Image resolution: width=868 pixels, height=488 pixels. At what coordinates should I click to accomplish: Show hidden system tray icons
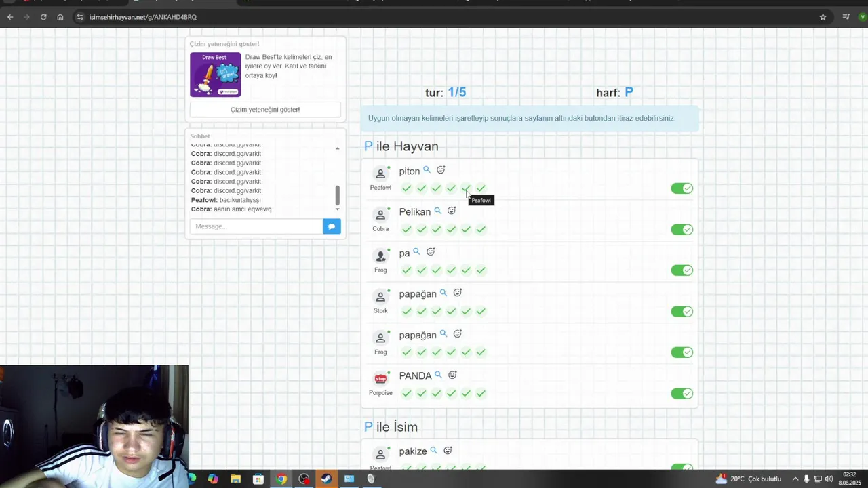(795, 479)
